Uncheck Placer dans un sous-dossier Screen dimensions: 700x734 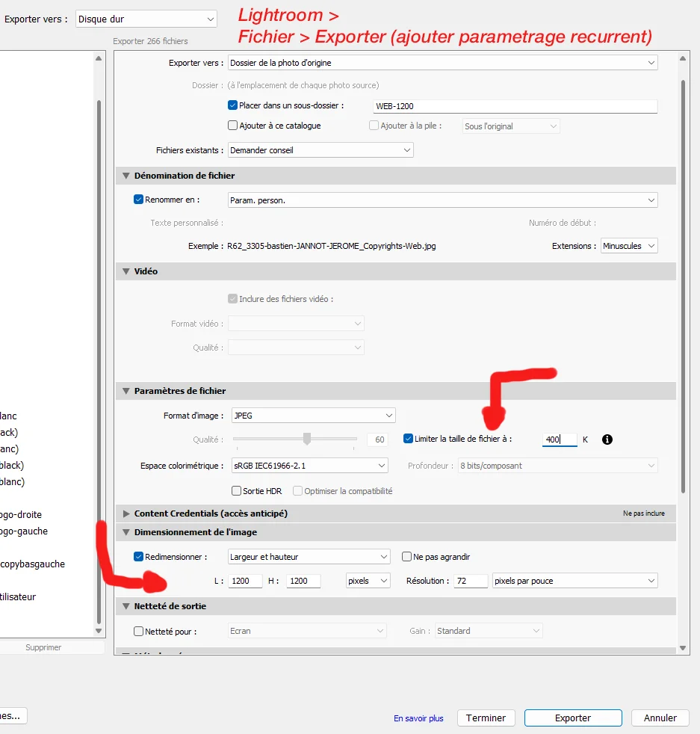point(232,106)
